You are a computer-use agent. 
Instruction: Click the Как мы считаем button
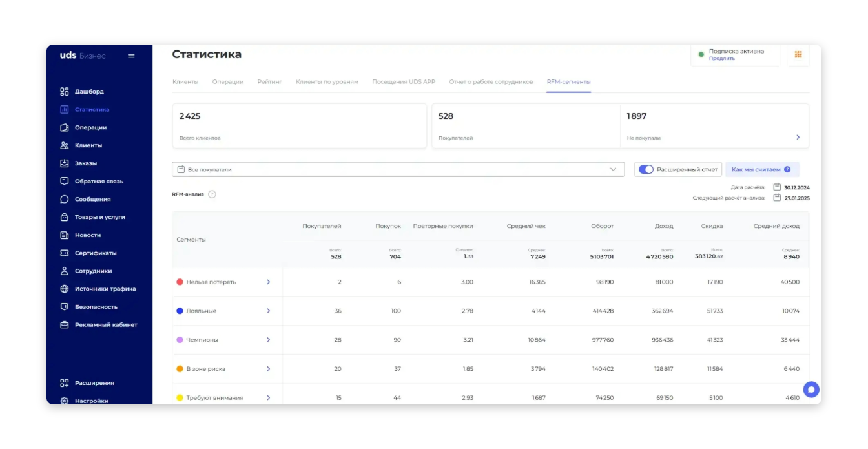coord(762,169)
